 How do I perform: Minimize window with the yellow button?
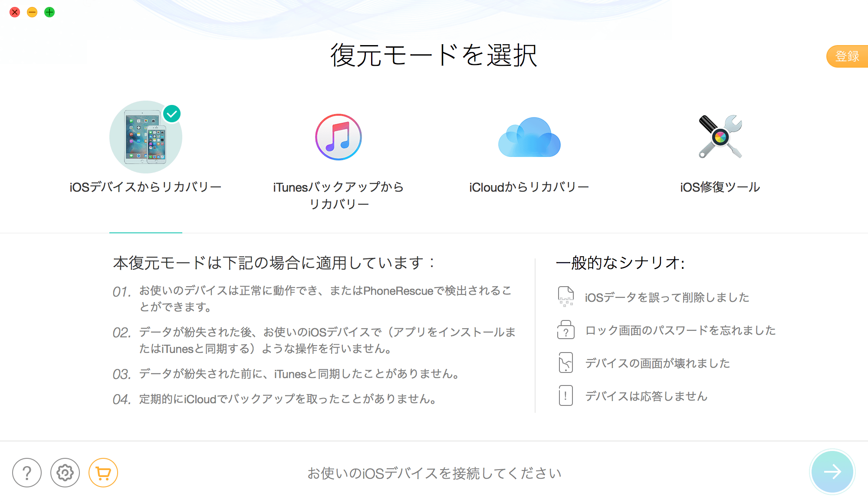click(32, 12)
